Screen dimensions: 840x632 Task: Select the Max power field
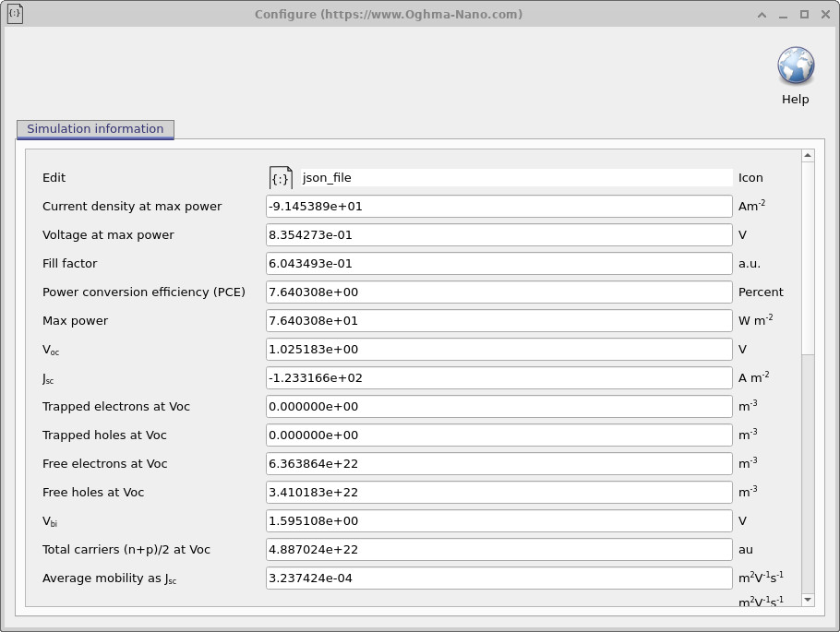[498, 320]
